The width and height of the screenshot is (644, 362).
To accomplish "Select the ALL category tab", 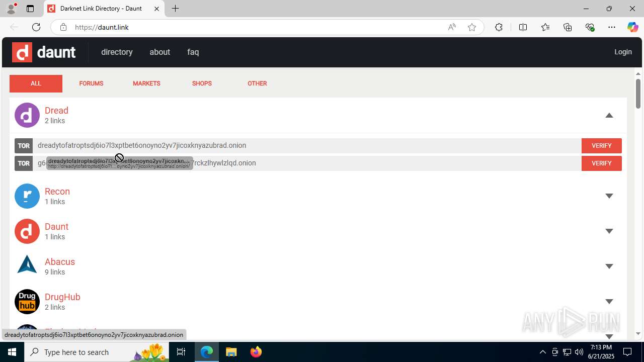I will click(x=36, y=83).
